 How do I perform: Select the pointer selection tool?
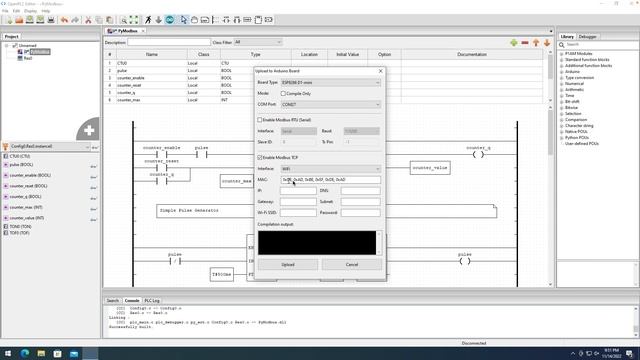184,20
